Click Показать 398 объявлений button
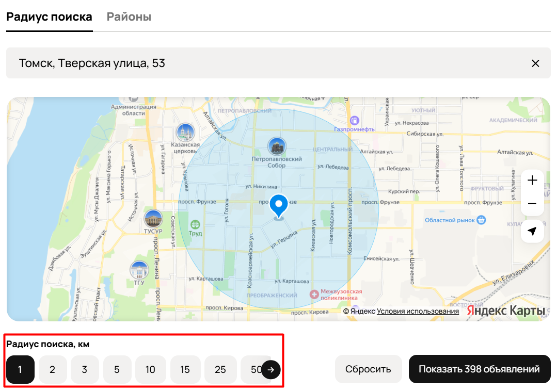The height and width of the screenshot is (392, 557). tap(479, 369)
